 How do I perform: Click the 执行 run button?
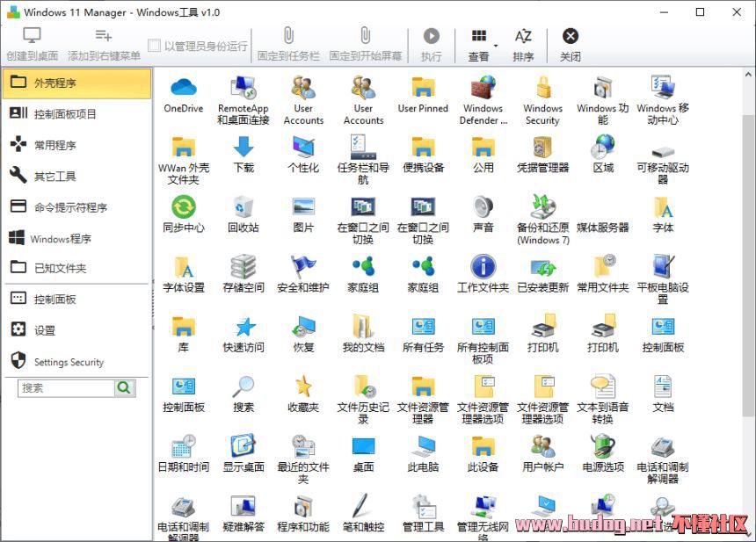pyautogui.click(x=431, y=44)
